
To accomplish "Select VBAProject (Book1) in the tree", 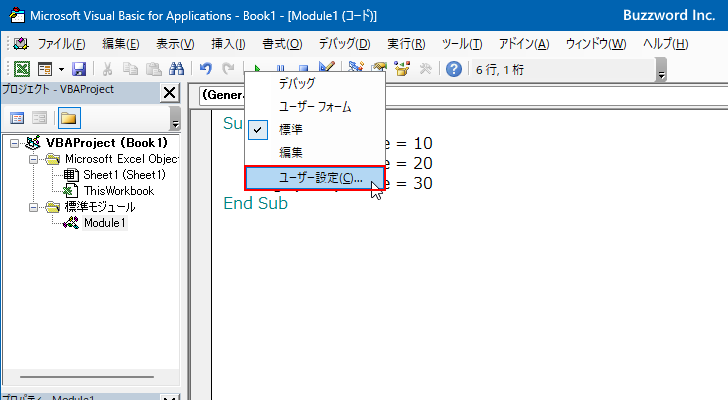I will click(106, 143).
